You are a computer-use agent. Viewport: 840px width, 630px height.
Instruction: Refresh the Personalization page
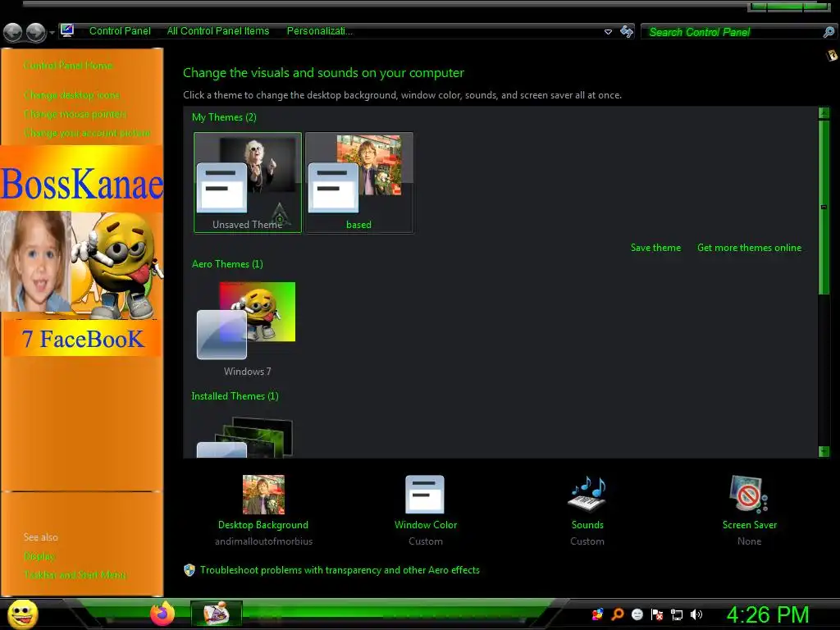(626, 31)
